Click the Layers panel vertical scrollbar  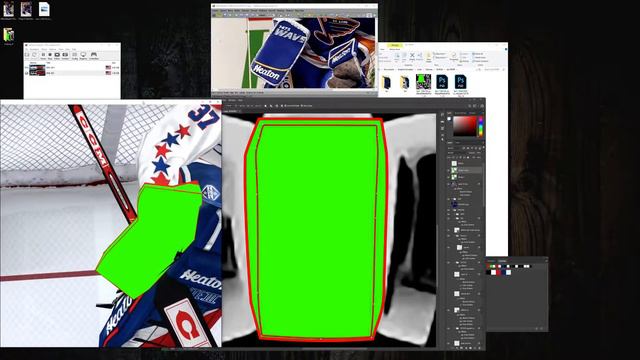(484, 184)
